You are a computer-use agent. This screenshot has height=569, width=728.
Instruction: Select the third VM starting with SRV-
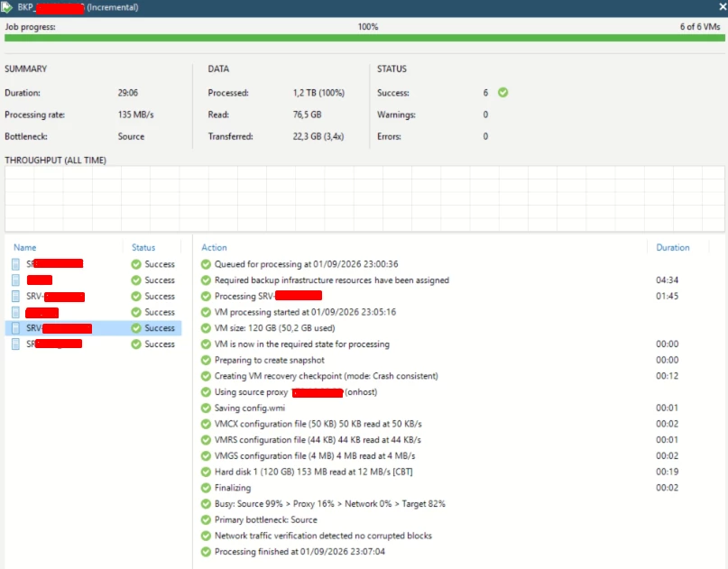(55, 297)
